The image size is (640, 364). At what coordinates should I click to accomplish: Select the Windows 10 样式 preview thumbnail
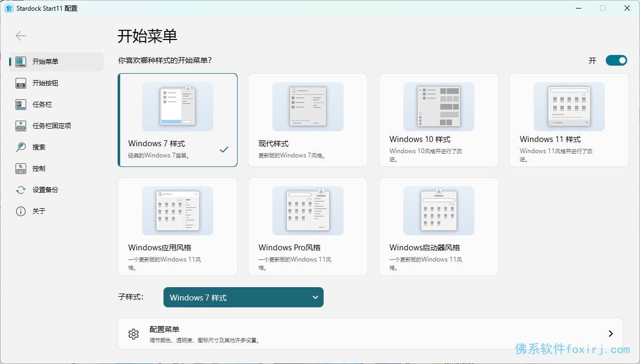pos(439,106)
